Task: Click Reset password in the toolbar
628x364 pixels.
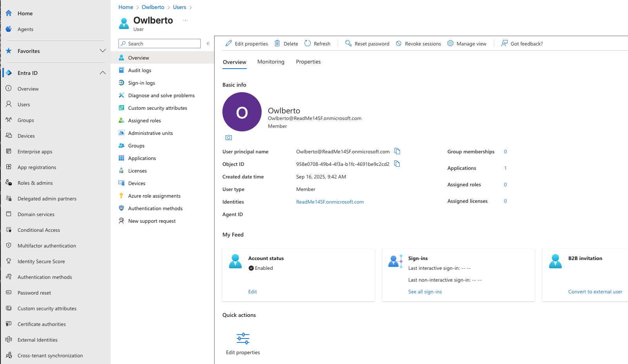Action: tap(367, 44)
